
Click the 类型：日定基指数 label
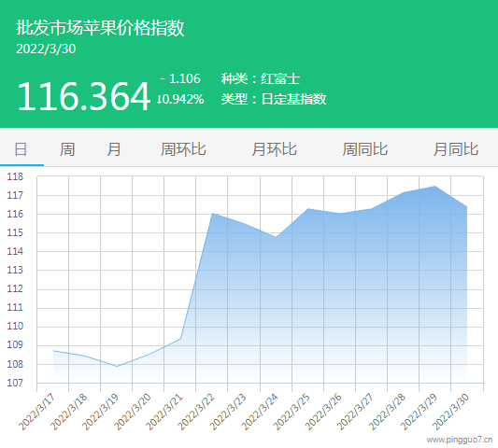point(274,99)
